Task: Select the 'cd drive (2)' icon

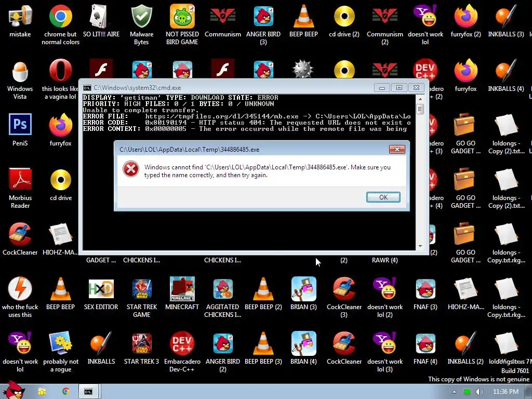Action: pyautogui.click(x=344, y=21)
